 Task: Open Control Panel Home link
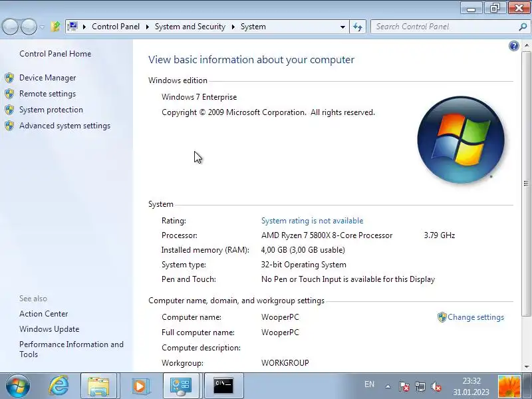(x=55, y=54)
